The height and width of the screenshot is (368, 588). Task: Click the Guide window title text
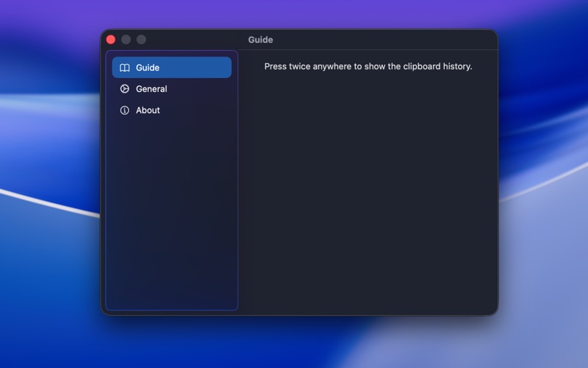point(261,40)
